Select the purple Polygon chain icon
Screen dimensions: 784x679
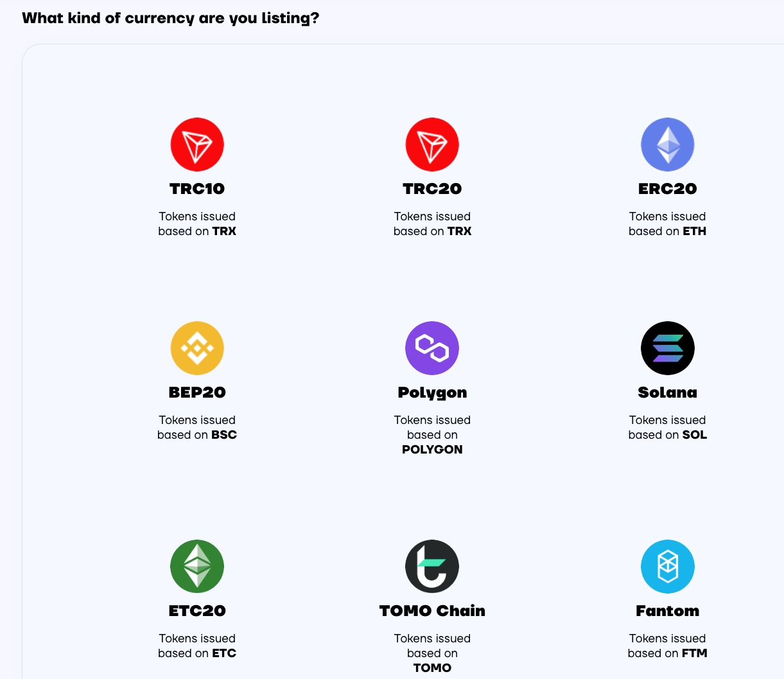[432, 348]
